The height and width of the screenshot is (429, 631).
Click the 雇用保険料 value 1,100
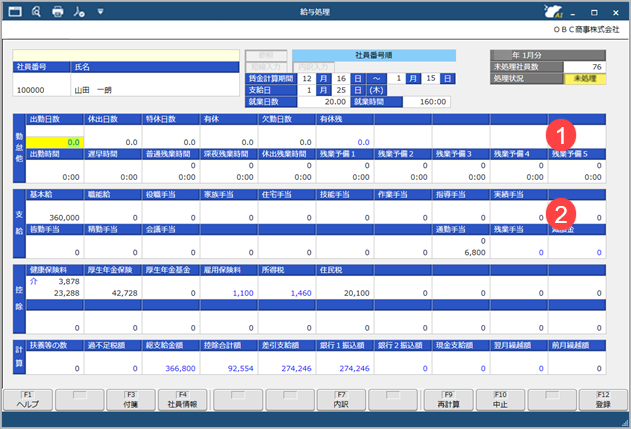[243, 293]
